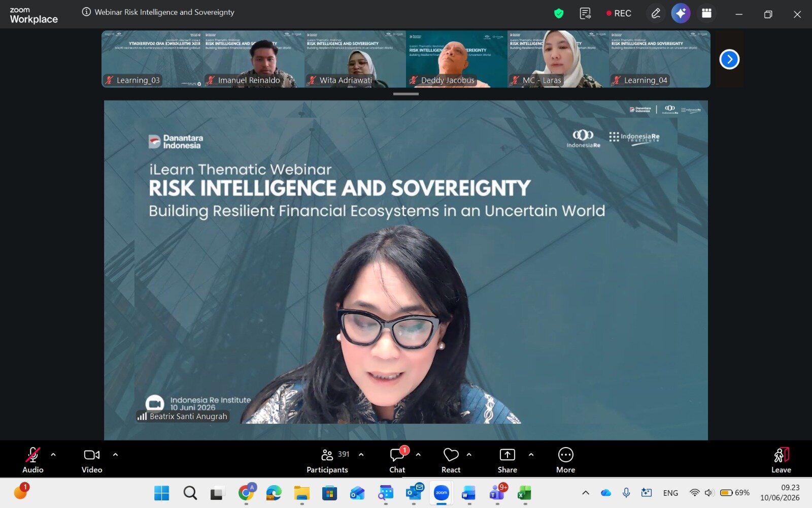
Task: Open the annotate pencil tool
Action: tap(656, 13)
